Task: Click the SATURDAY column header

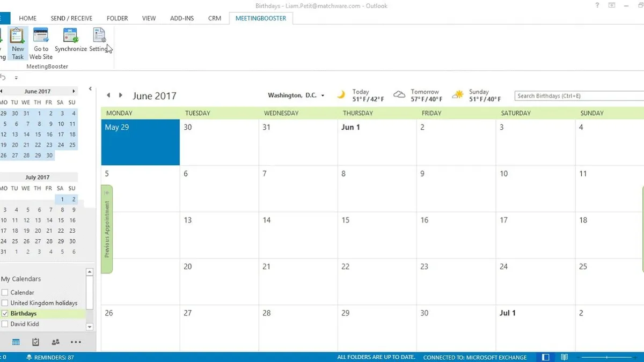Action: pyautogui.click(x=515, y=113)
